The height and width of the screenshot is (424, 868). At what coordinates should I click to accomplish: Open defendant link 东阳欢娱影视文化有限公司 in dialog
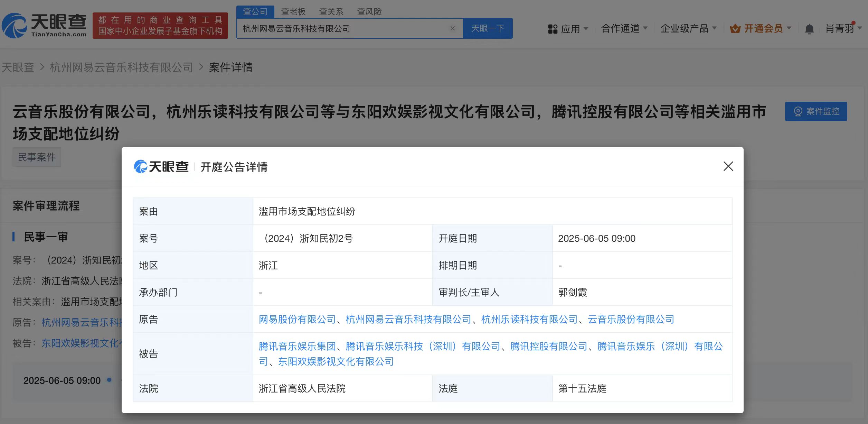(x=336, y=361)
